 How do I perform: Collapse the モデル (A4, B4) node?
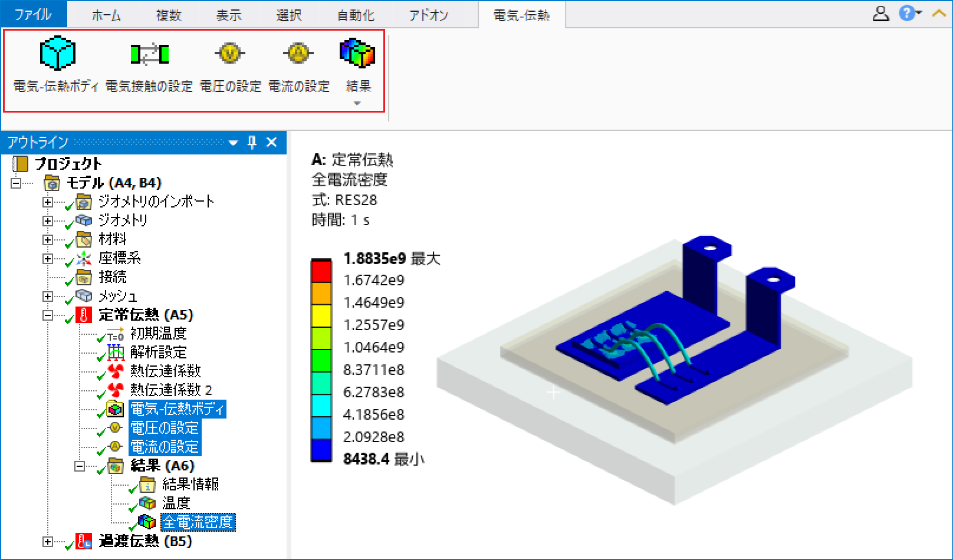[16, 183]
